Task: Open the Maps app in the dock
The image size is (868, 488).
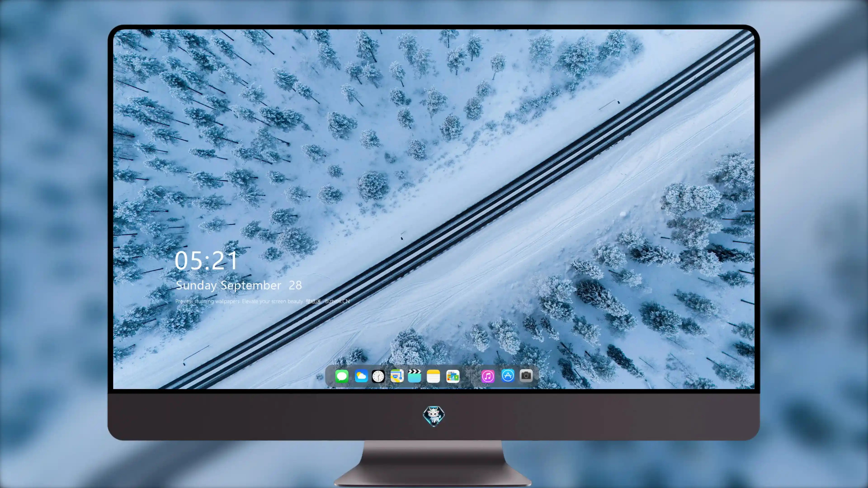Action: tap(397, 376)
